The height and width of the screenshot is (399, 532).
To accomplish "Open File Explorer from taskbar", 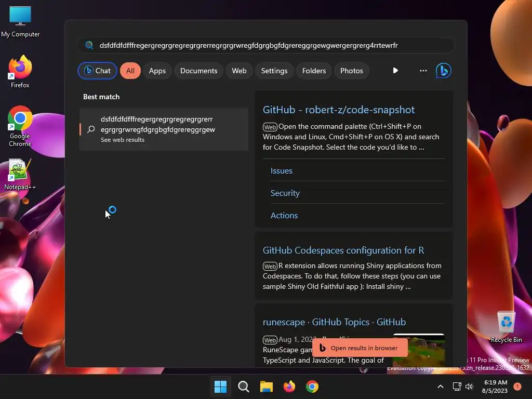I will [267, 387].
